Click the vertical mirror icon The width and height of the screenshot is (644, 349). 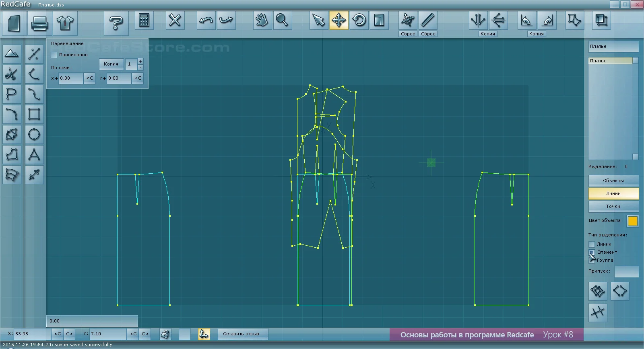478,20
